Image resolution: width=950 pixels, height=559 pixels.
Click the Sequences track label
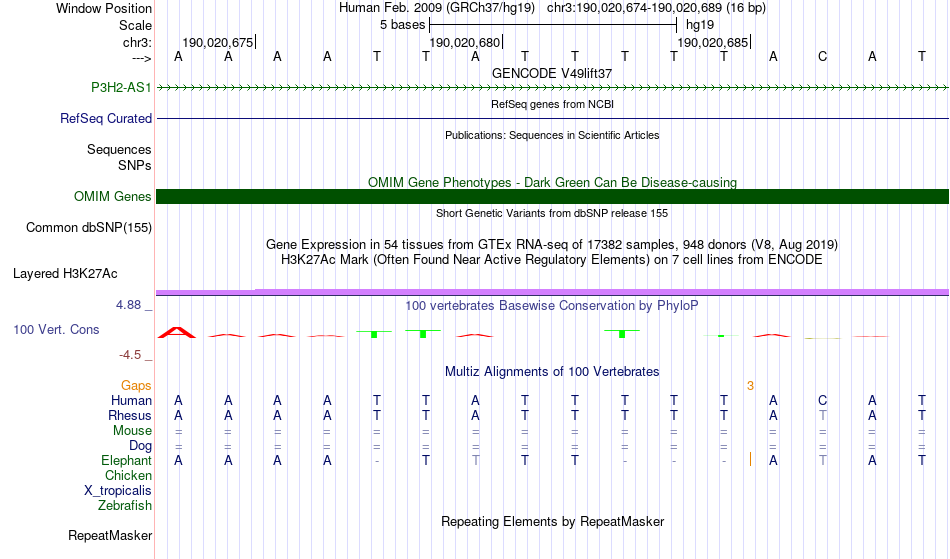[119, 150]
